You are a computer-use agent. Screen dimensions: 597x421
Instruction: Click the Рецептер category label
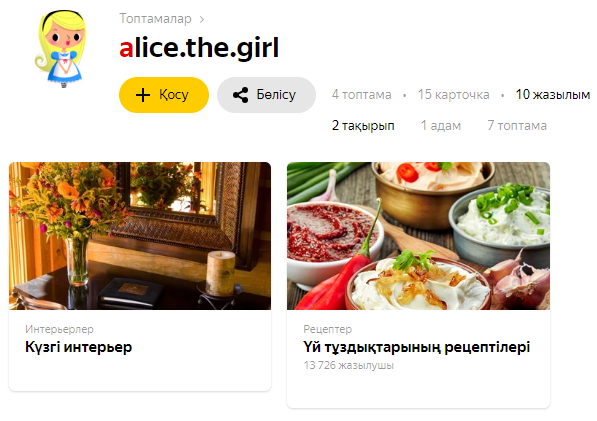pos(327,329)
